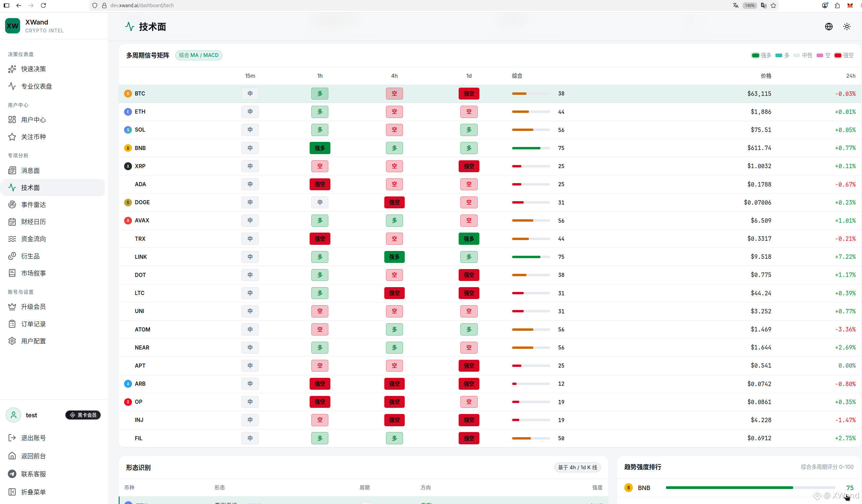
Task: Click the ARB coin icon
Action: 128,384
